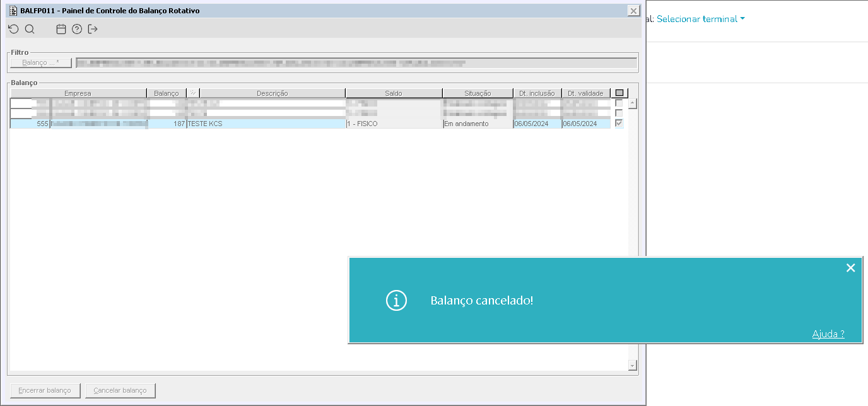Open the 'Selecionar terminal' dropdown
The width and height of the screenshot is (868, 406).
700,19
